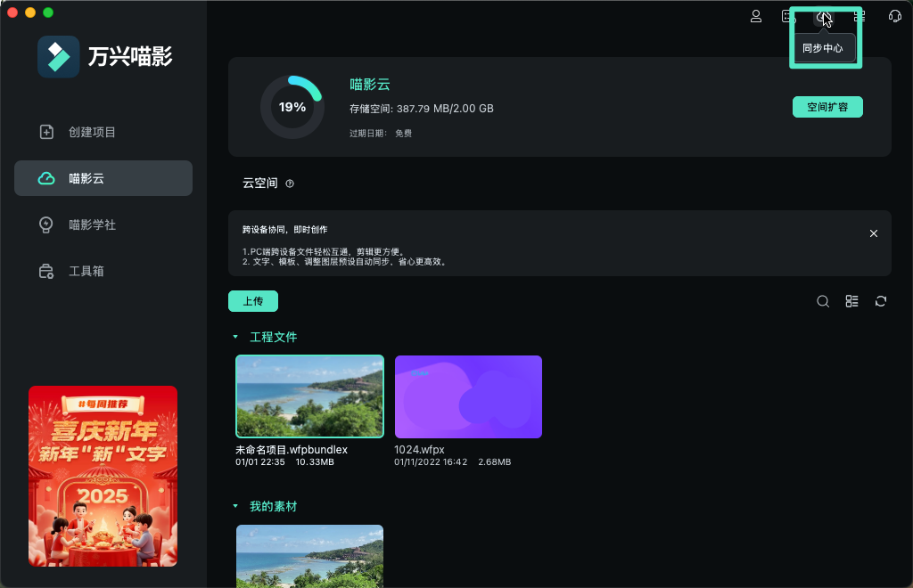This screenshot has width=913, height=588.
Task: Collapse the 工程文件 section
Action: pos(235,337)
